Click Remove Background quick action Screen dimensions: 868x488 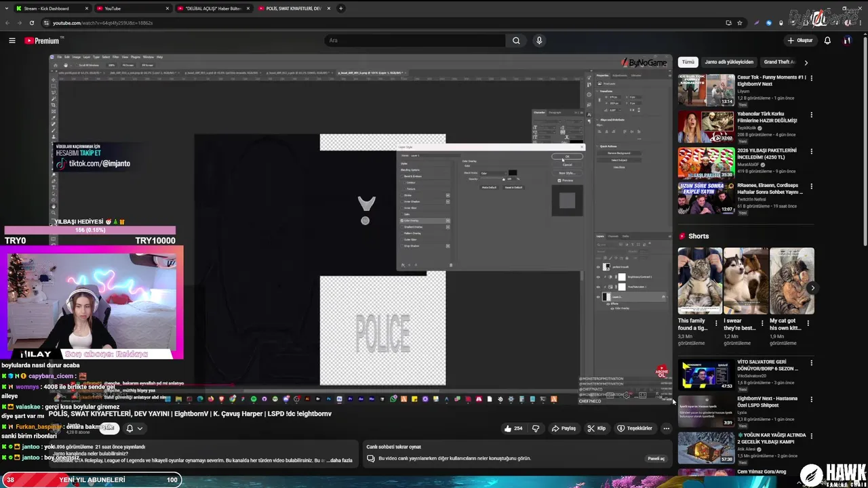tap(619, 153)
